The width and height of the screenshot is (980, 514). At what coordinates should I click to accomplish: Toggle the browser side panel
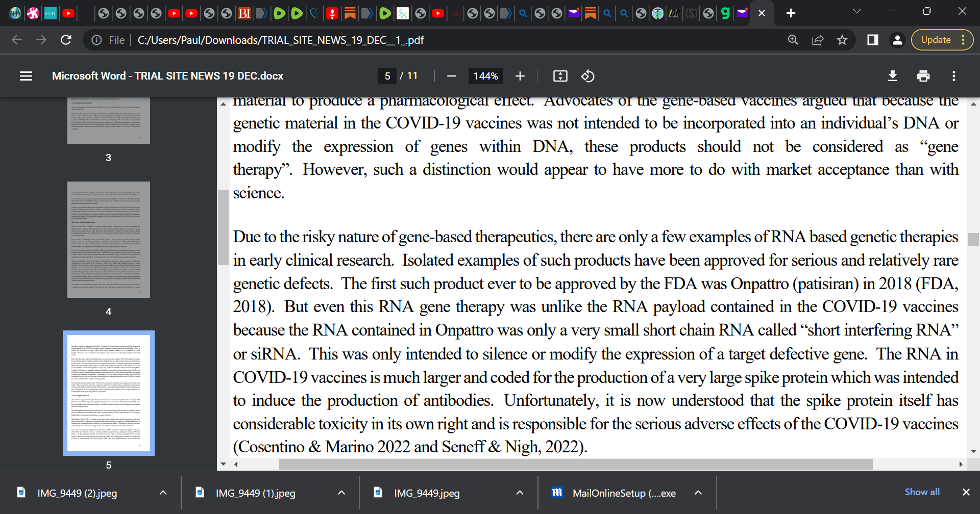coord(872,40)
